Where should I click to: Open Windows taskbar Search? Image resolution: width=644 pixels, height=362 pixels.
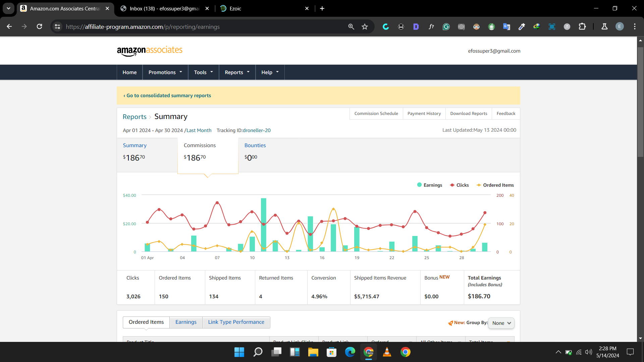point(258,352)
